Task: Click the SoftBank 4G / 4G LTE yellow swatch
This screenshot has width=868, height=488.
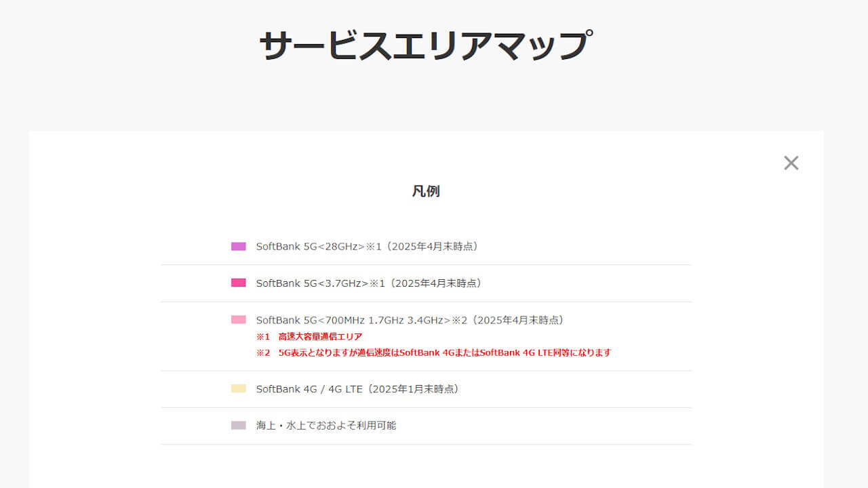Action: point(238,389)
